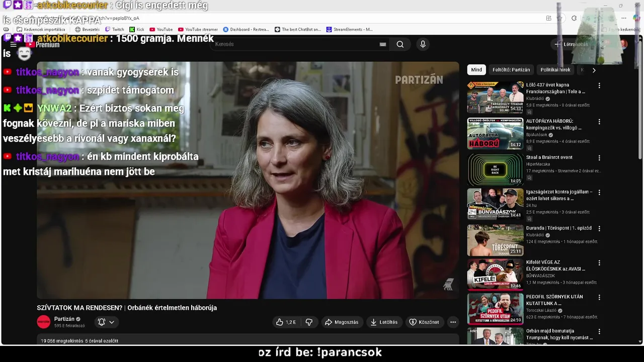This screenshot has height=362, width=644.
Task: Select the Politikai hírek filter chip
Action: point(555,70)
